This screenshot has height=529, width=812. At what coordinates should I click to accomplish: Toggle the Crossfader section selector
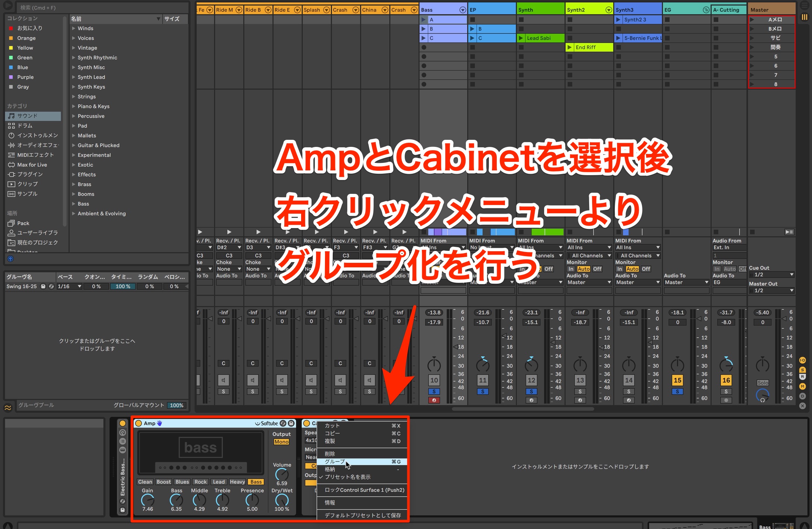[802, 406]
